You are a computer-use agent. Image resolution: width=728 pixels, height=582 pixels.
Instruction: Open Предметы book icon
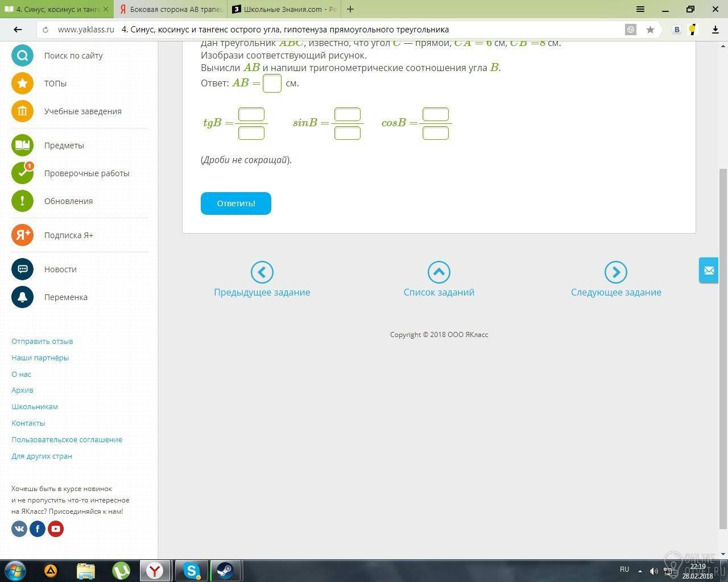(22, 145)
